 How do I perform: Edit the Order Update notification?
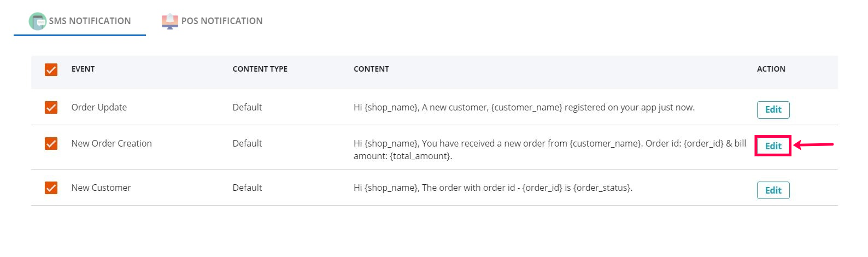(773, 109)
